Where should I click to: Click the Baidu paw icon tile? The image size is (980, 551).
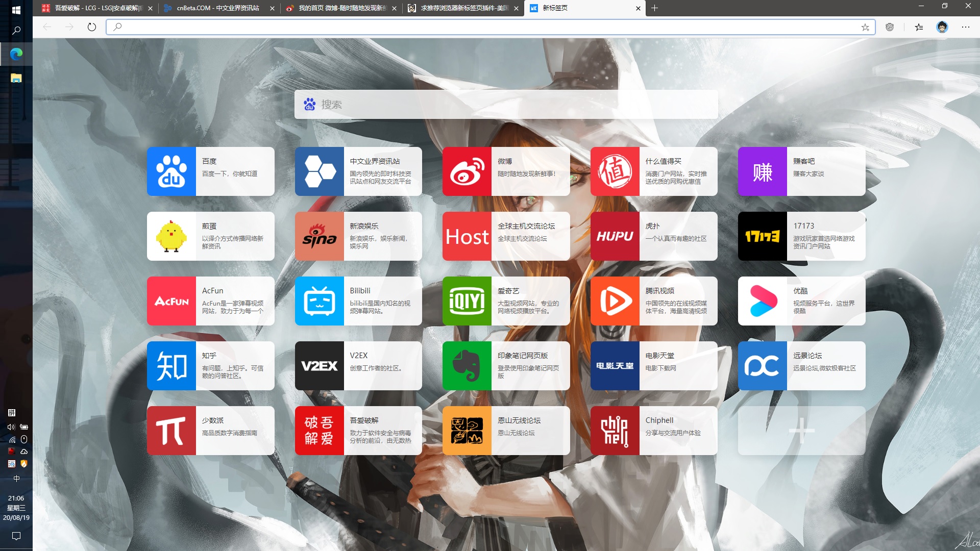click(171, 171)
